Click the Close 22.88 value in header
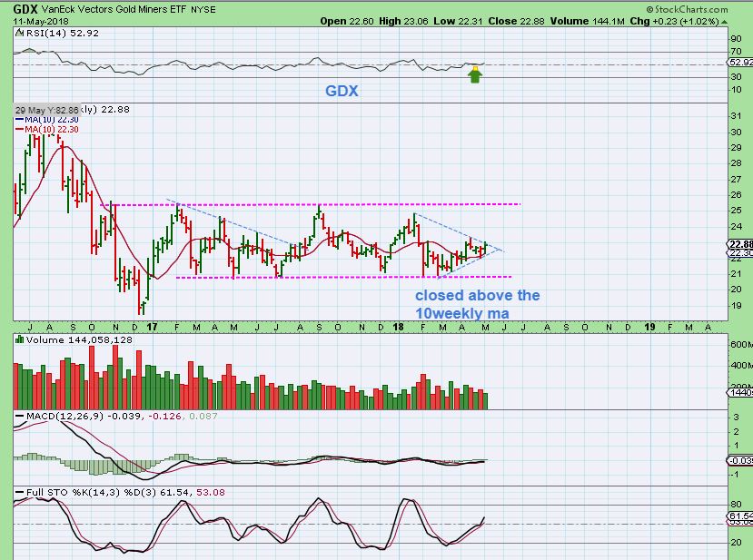The height and width of the screenshot is (560, 753). [516, 21]
